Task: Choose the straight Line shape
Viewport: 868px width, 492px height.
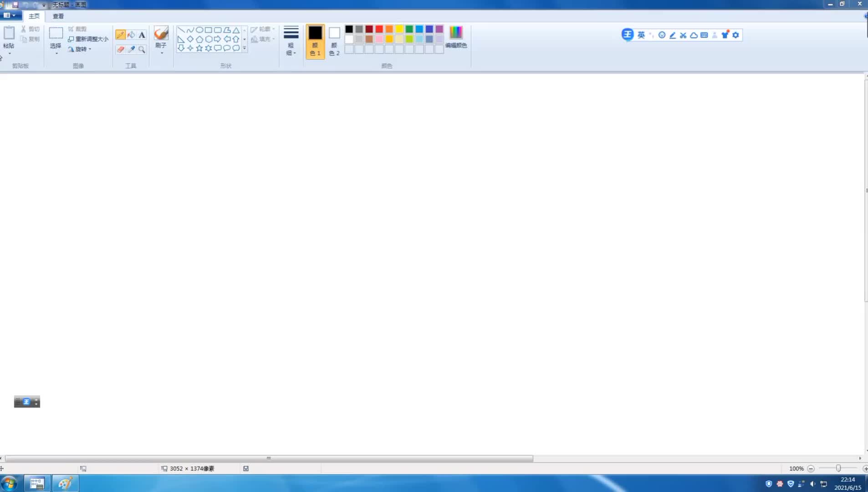Action: click(x=181, y=30)
